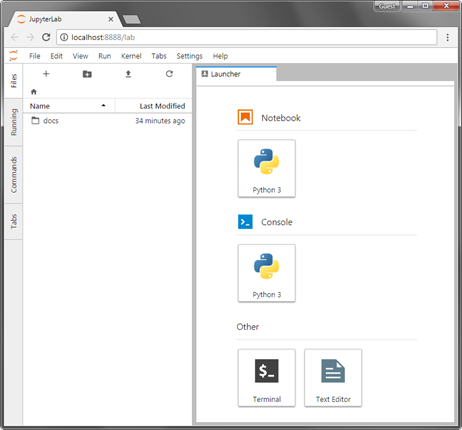Select the Files sidebar tab

14,81
